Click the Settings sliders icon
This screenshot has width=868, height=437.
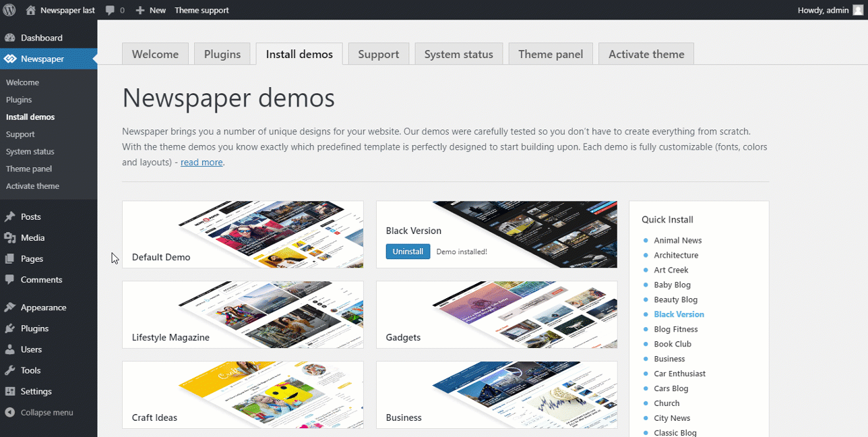coord(10,391)
